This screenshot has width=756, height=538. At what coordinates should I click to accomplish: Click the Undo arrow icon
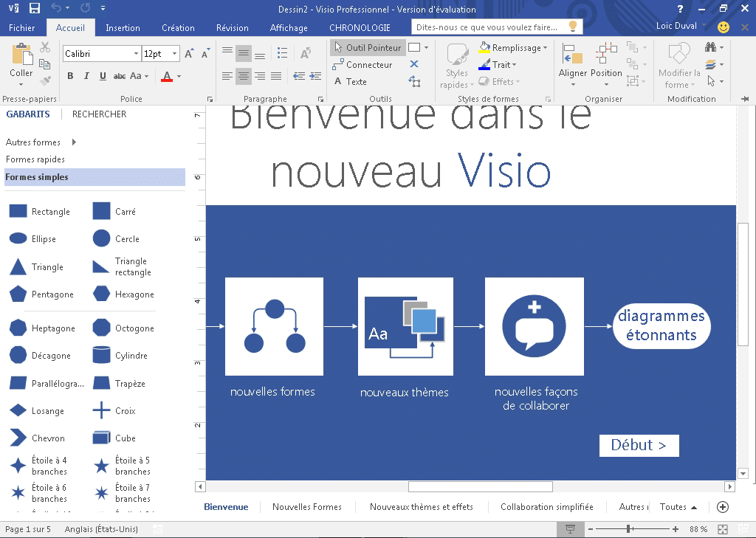[x=56, y=7]
